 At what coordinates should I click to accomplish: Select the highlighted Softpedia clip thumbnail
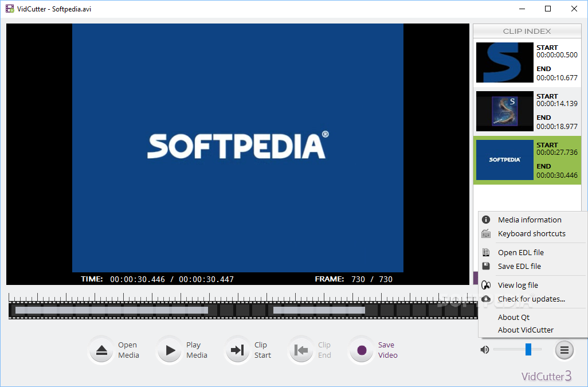505,160
